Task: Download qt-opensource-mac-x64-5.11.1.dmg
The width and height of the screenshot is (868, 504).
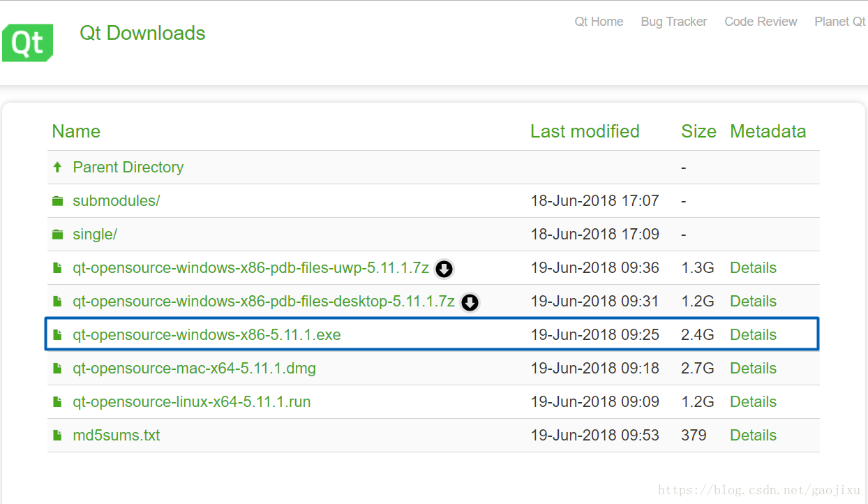Action: (194, 369)
